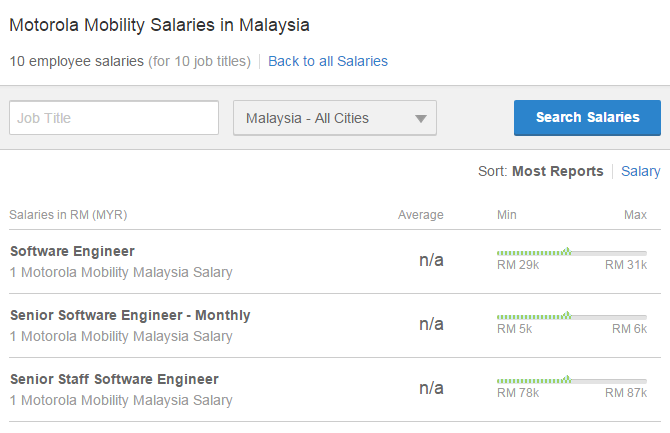The image size is (670, 433).
Task: Sort results by Most Reports
Action: pyautogui.click(x=558, y=171)
